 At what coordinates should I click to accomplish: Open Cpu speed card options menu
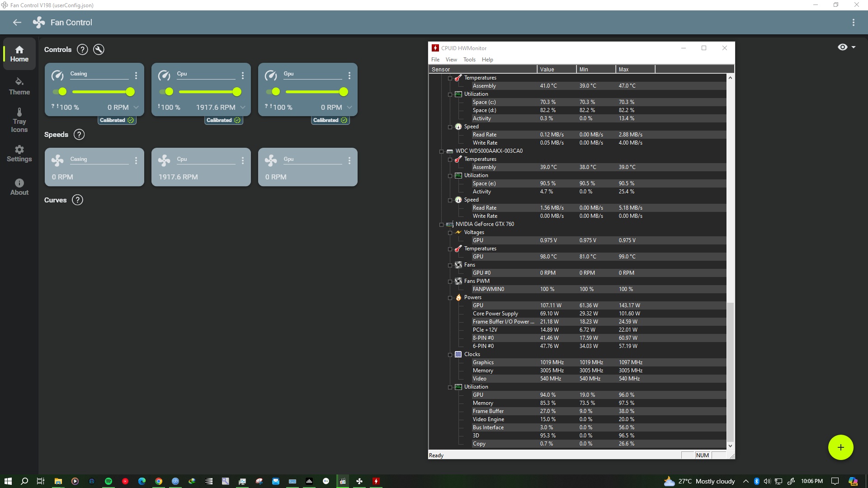[x=243, y=160]
